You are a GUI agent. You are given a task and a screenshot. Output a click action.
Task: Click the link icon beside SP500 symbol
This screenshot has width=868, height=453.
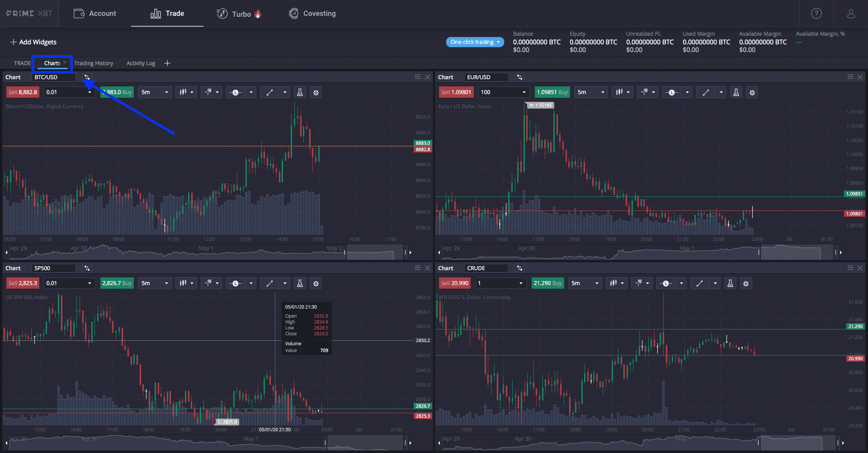coord(87,268)
